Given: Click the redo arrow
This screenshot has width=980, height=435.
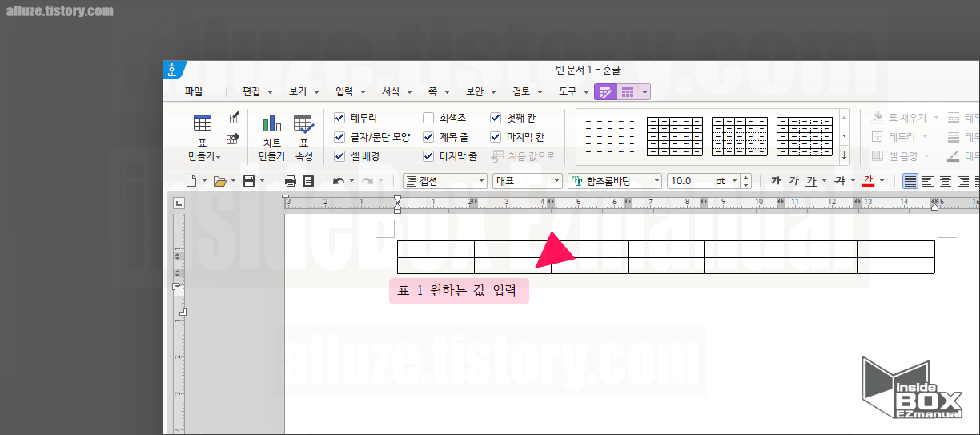Looking at the screenshot, I should (367, 181).
